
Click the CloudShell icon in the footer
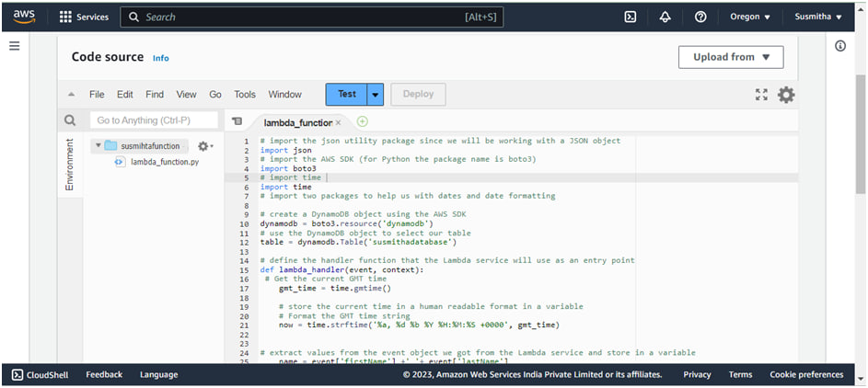pyautogui.click(x=17, y=375)
